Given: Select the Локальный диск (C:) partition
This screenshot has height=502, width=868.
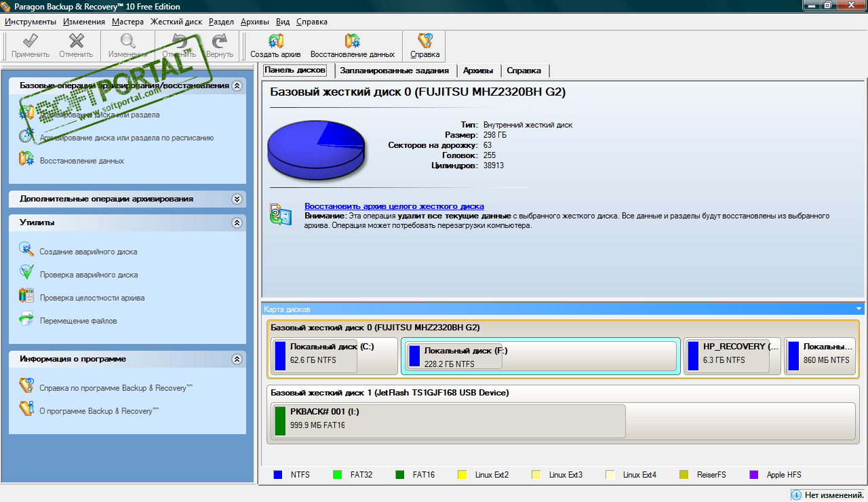Looking at the screenshot, I should click(x=334, y=356).
